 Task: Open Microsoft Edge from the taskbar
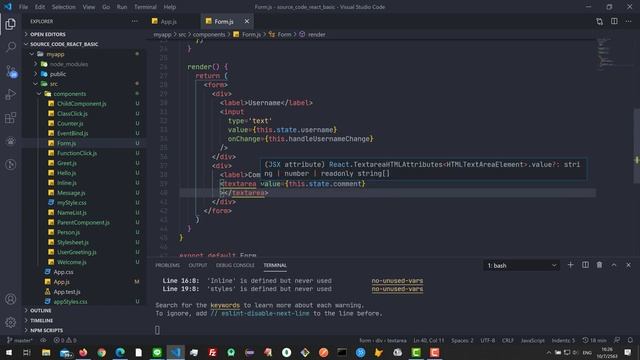[120, 352]
